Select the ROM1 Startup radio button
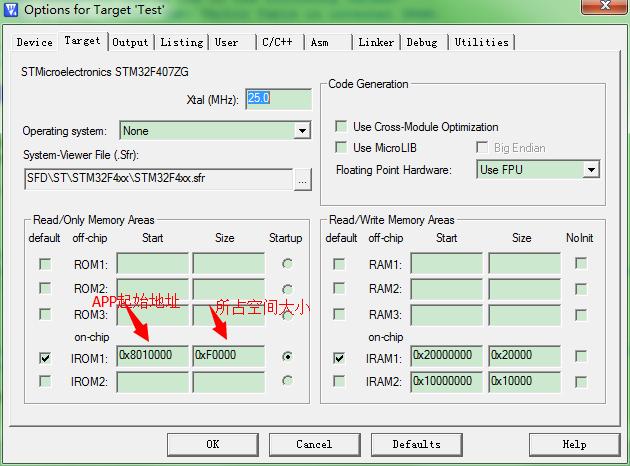630x466 pixels. coord(287,264)
